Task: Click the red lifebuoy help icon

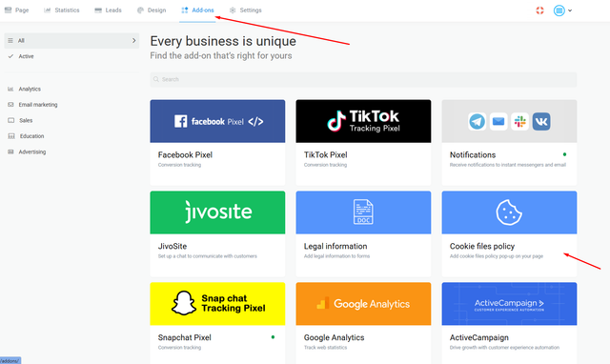Action: coord(539,10)
